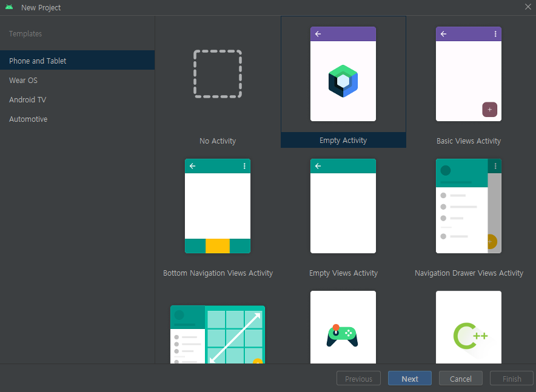Image resolution: width=536 pixels, height=392 pixels.
Task: Choose the C++ native template icon
Action: click(x=471, y=336)
